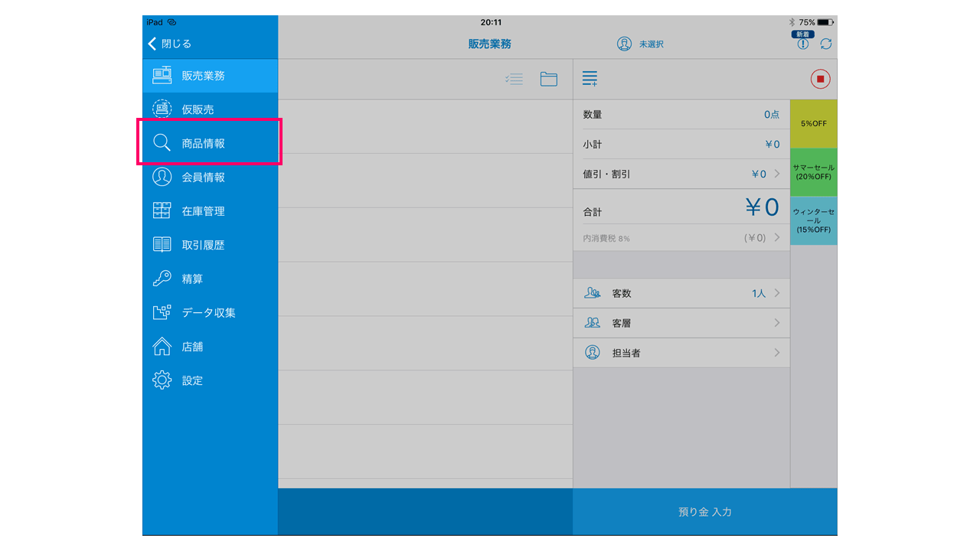Image resolution: width=980 pixels, height=551 pixels.
Task: Tap 閉じる back button
Action: (170, 44)
